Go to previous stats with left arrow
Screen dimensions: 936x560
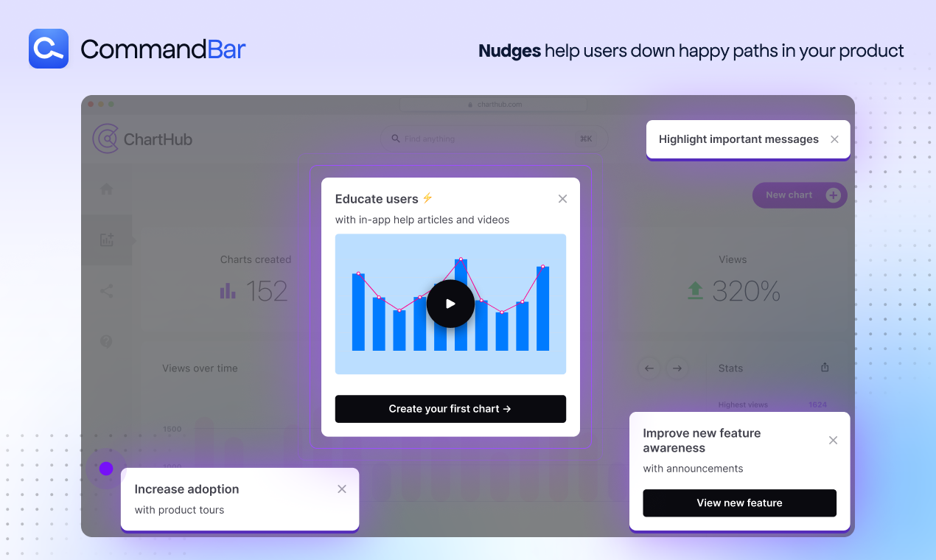(649, 368)
